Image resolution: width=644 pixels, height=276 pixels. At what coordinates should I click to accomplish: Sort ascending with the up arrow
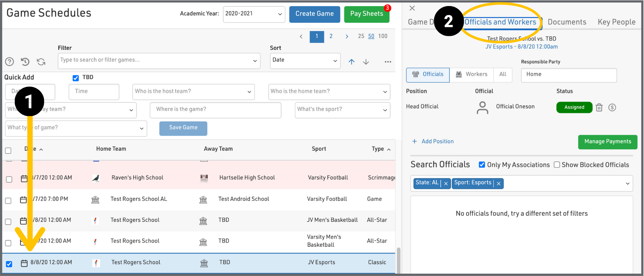351,62
